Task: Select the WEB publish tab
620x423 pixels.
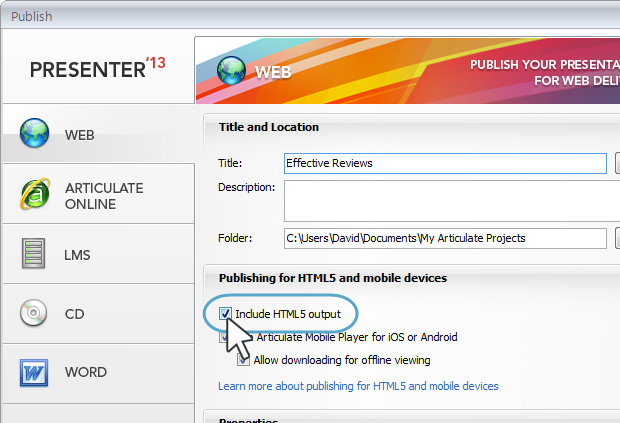Action: coord(98,133)
